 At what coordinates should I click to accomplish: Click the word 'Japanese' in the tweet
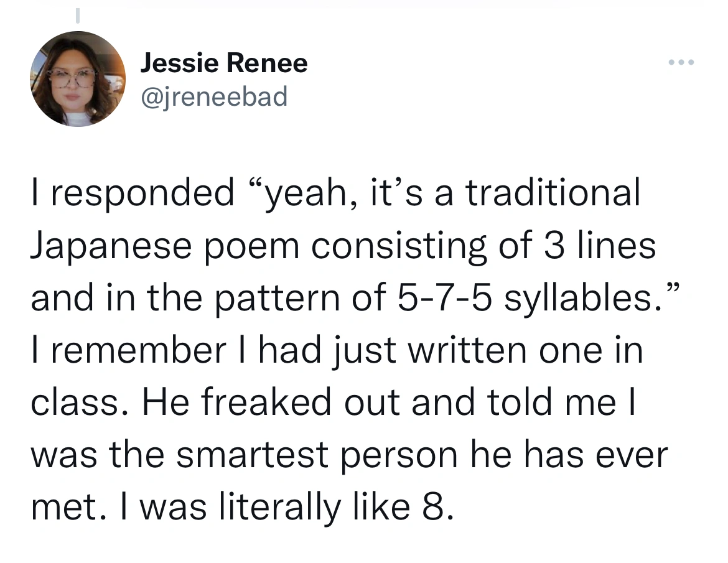tap(111, 247)
